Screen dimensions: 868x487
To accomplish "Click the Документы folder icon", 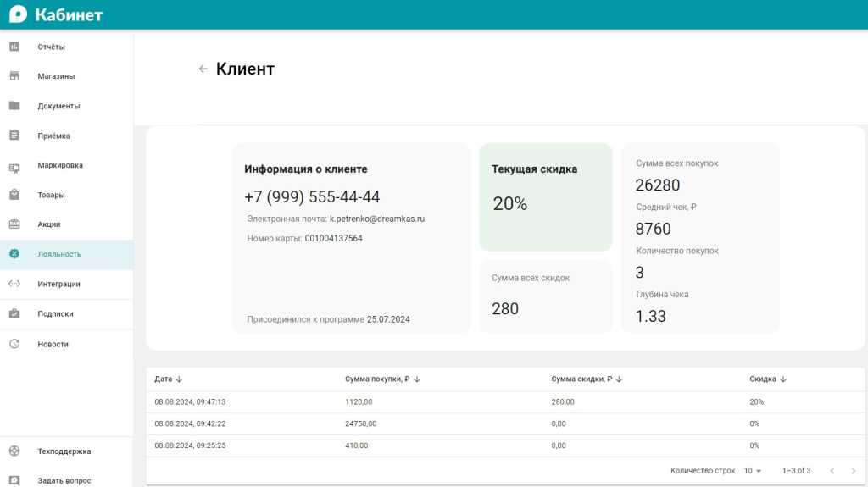I will 14,106.
